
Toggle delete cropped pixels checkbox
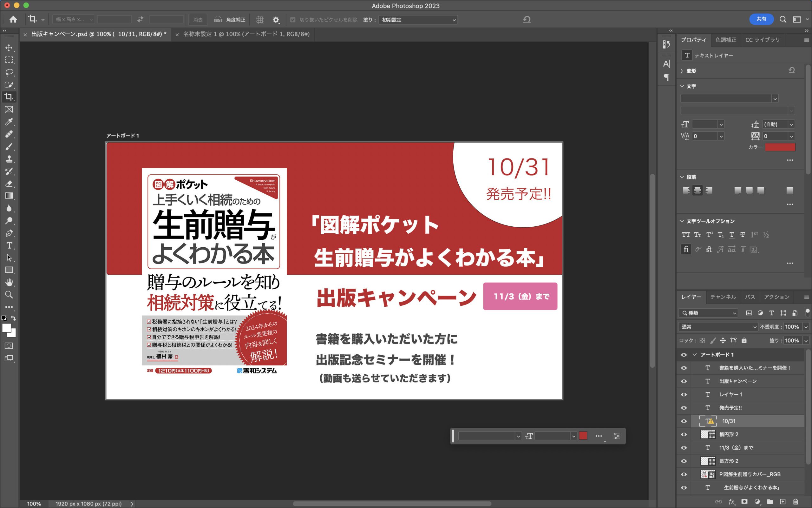[292, 20]
